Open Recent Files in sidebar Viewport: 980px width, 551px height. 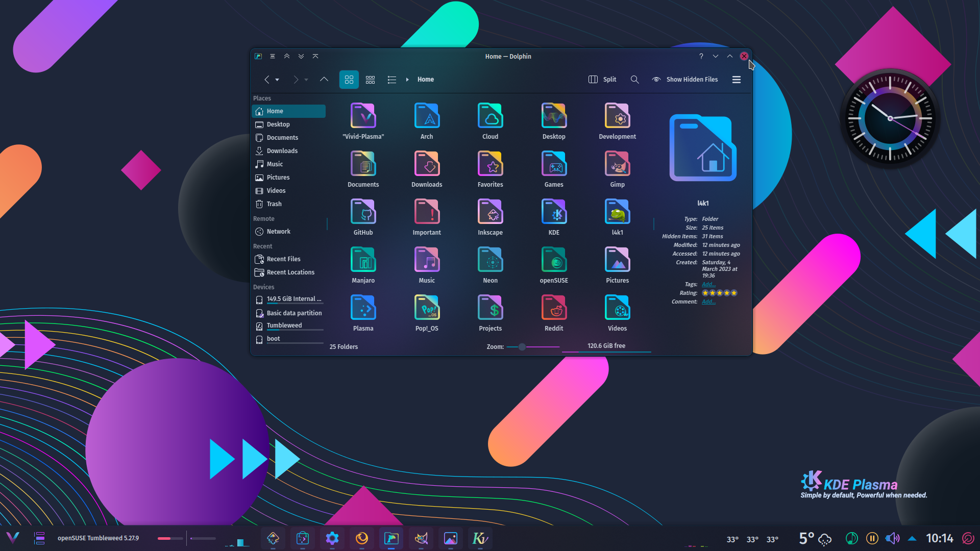(x=289, y=259)
